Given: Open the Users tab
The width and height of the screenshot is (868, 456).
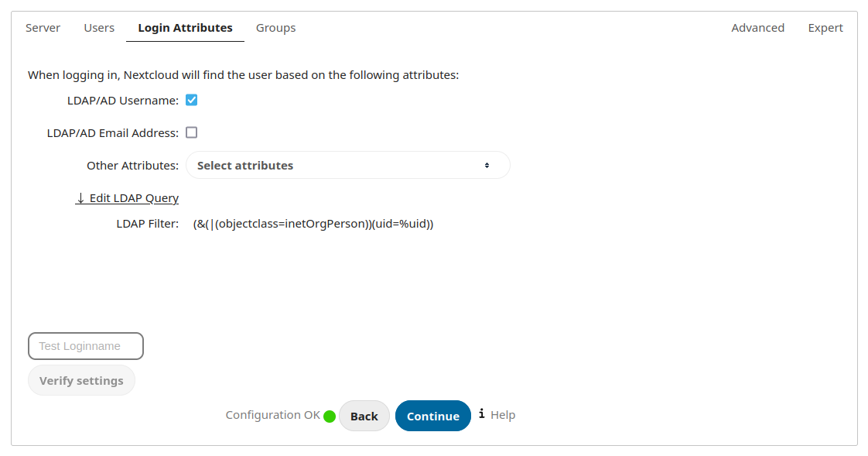Looking at the screenshot, I should point(99,28).
